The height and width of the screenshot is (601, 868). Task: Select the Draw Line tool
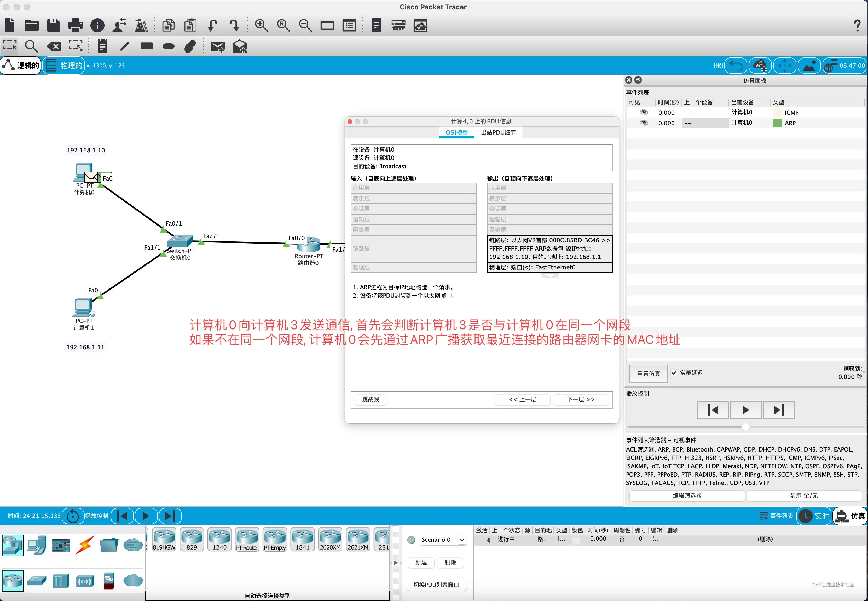(x=125, y=46)
